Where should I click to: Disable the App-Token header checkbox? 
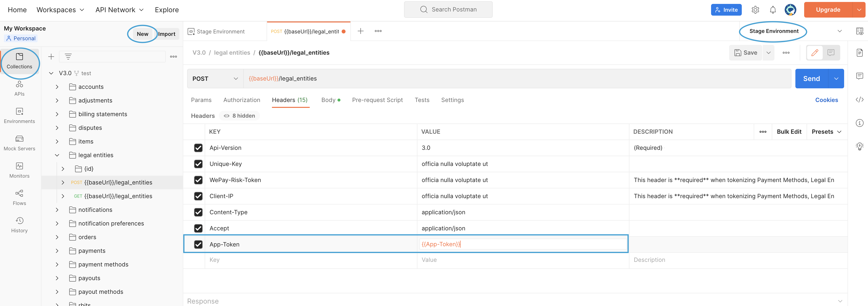(198, 244)
